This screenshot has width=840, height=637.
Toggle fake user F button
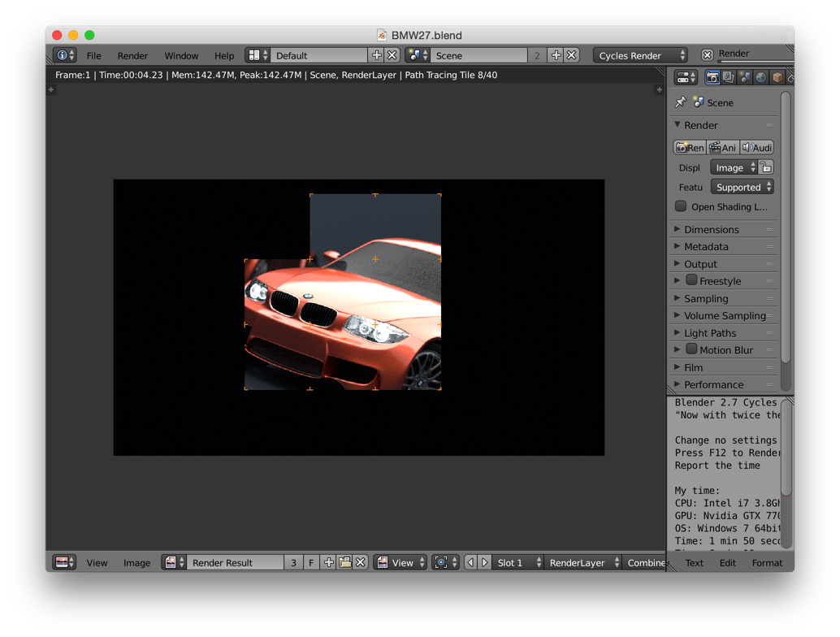[x=311, y=562]
